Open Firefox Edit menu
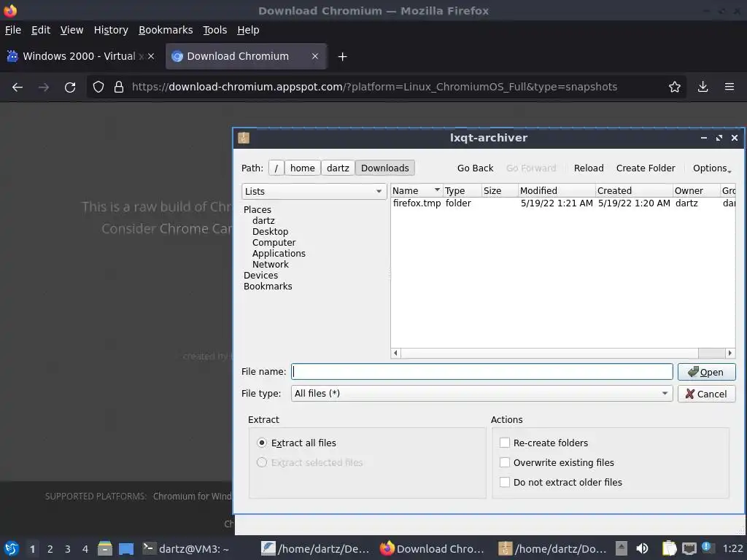The height and width of the screenshot is (560, 747). point(41,30)
